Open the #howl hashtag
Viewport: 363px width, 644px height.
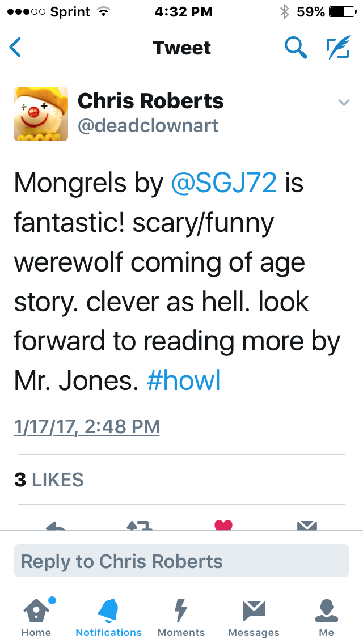183,382
